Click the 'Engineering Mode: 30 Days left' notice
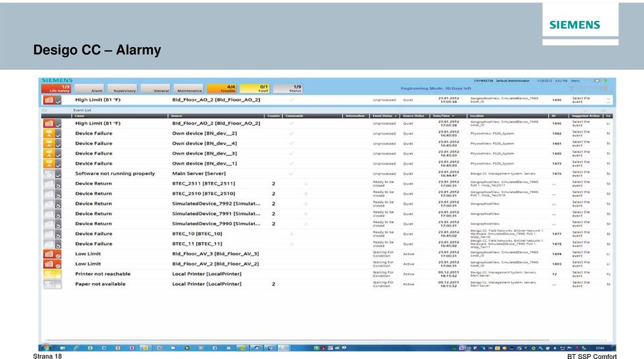This screenshot has width=644, height=359. (436, 89)
